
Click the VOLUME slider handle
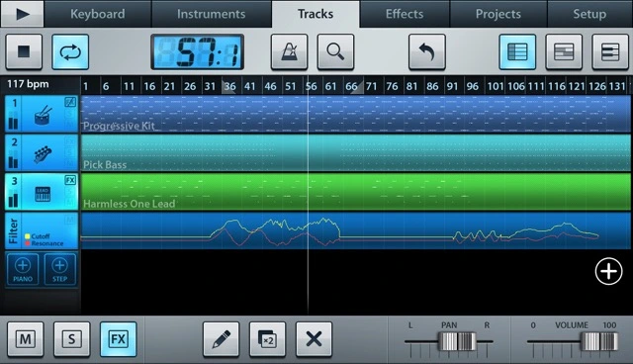tap(599, 341)
